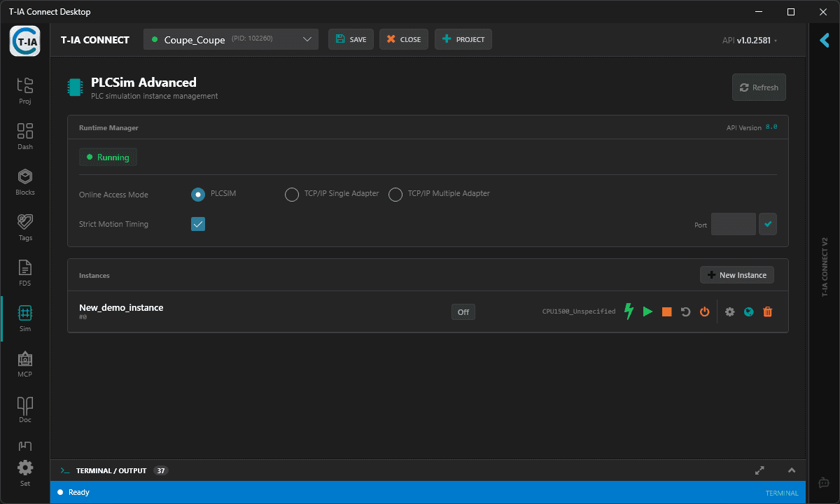Viewport: 840px width, 504px height.
Task: Enable Strict Motion Timing
Action: point(198,224)
